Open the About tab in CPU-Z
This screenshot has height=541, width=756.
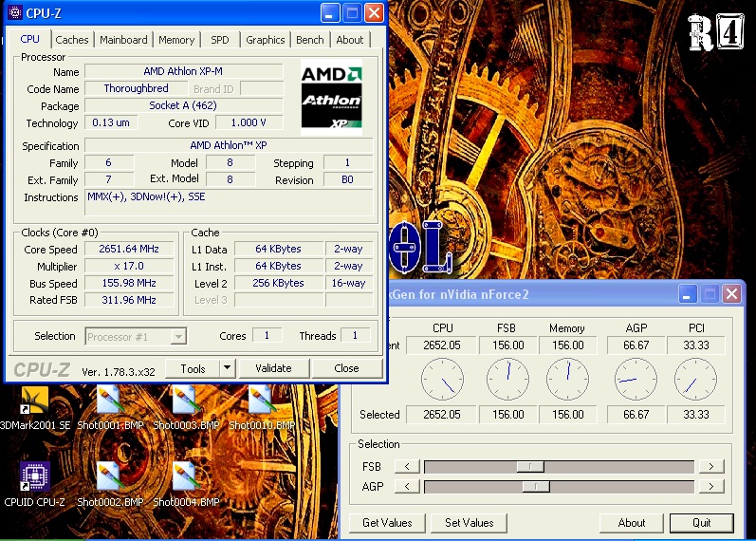(350, 40)
